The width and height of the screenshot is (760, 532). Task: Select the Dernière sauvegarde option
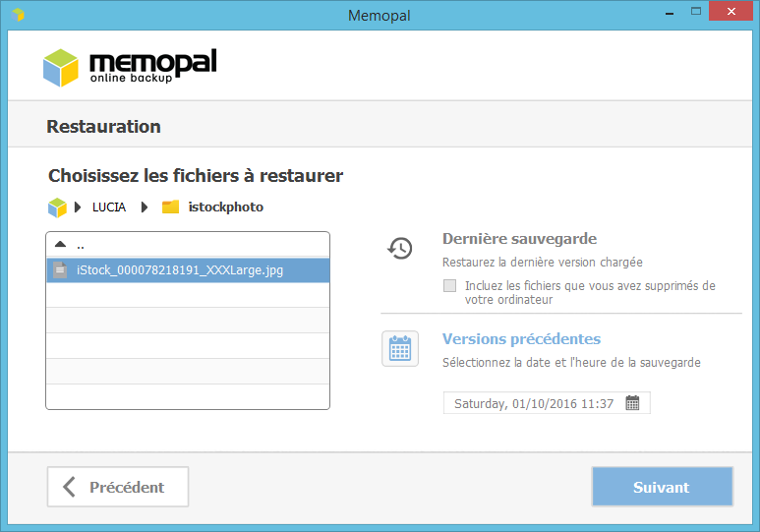(519, 239)
